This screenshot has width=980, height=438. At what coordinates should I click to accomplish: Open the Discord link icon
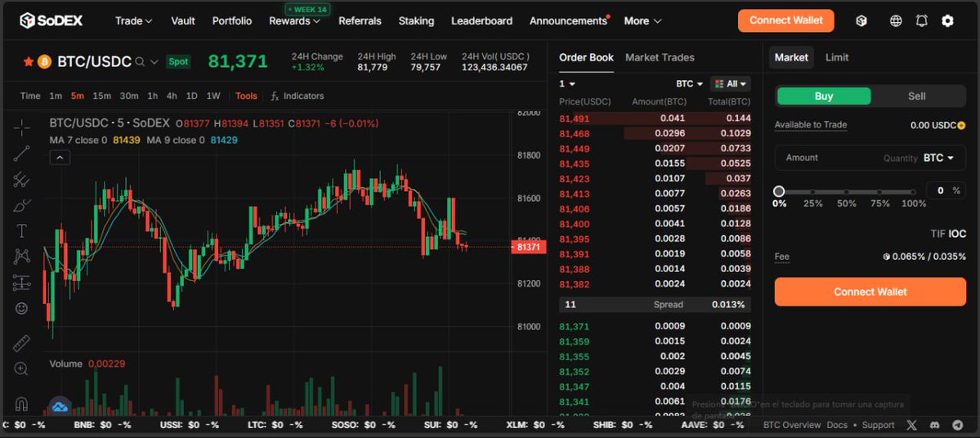(x=934, y=425)
